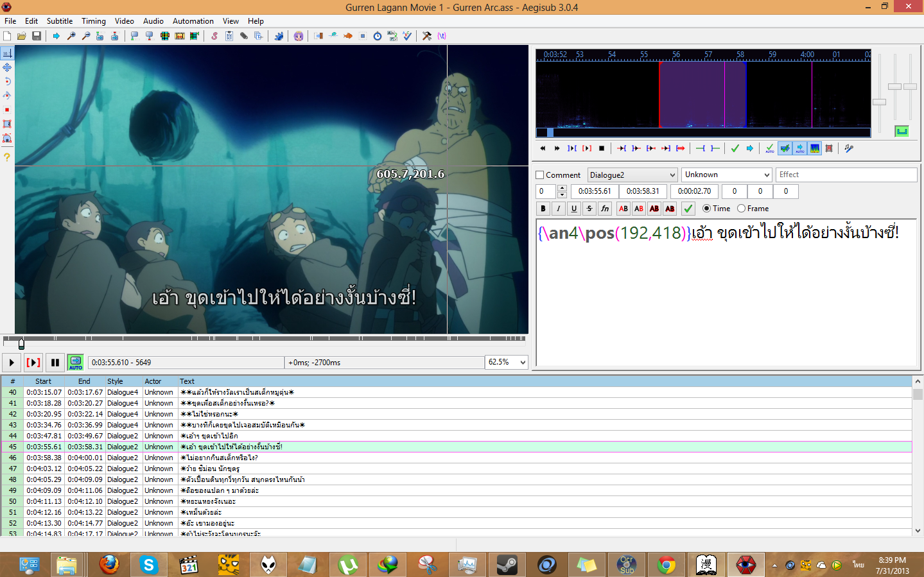Image resolution: width=924 pixels, height=577 pixels.
Task: Enable the Comment checkbox
Action: [540, 175]
